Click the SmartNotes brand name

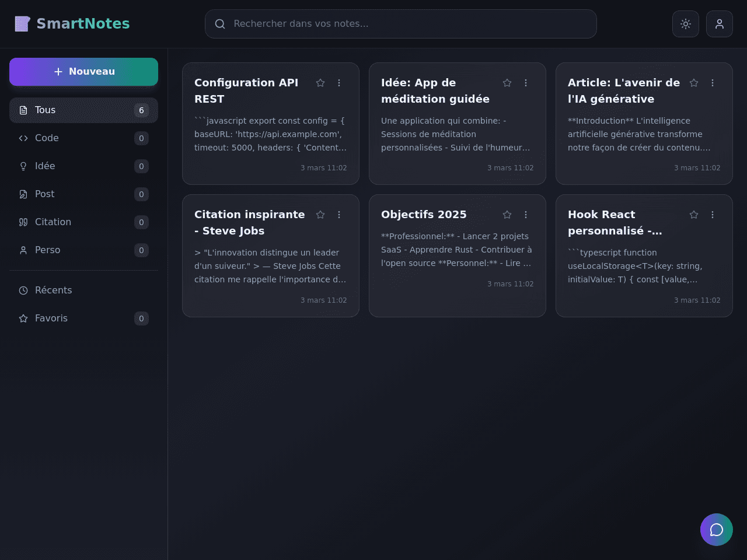coord(83,24)
